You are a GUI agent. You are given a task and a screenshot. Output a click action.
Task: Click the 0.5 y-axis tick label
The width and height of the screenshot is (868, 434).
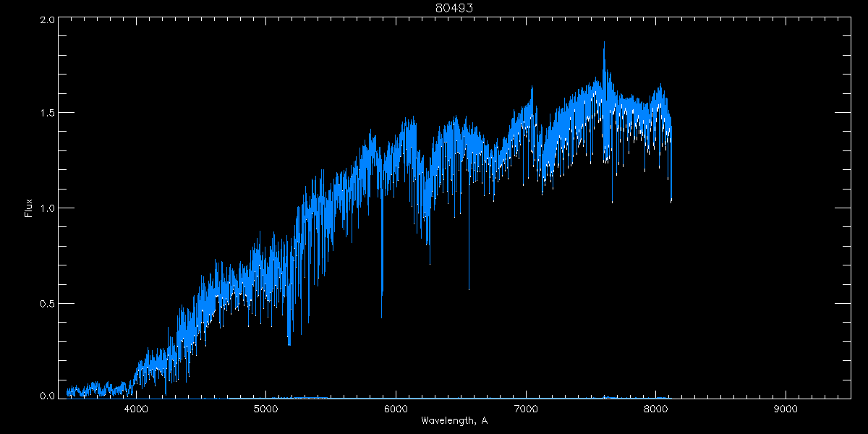click(x=48, y=303)
